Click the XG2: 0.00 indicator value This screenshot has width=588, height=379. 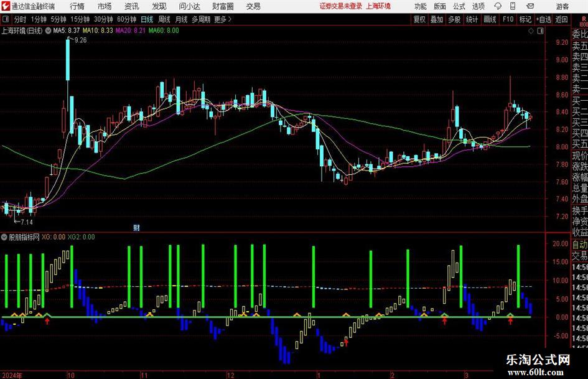click(81, 236)
